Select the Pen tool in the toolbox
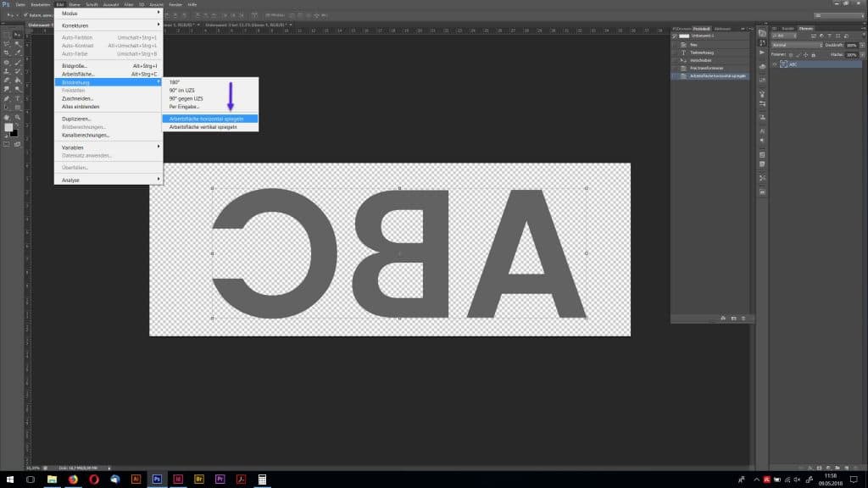The height and width of the screenshot is (488, 868). pos(7,98)
